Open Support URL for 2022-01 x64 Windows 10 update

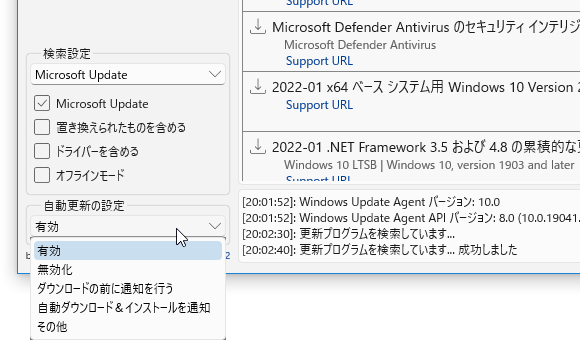coord(319,105)
